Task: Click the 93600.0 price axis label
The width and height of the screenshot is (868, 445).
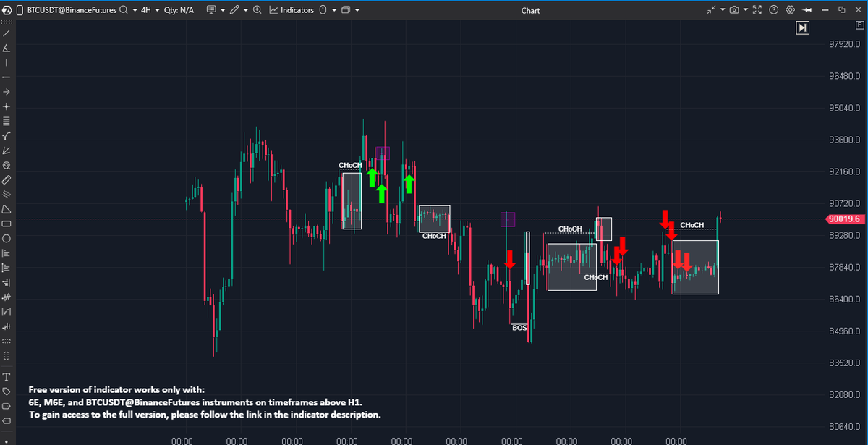Action: click(844, 140)
